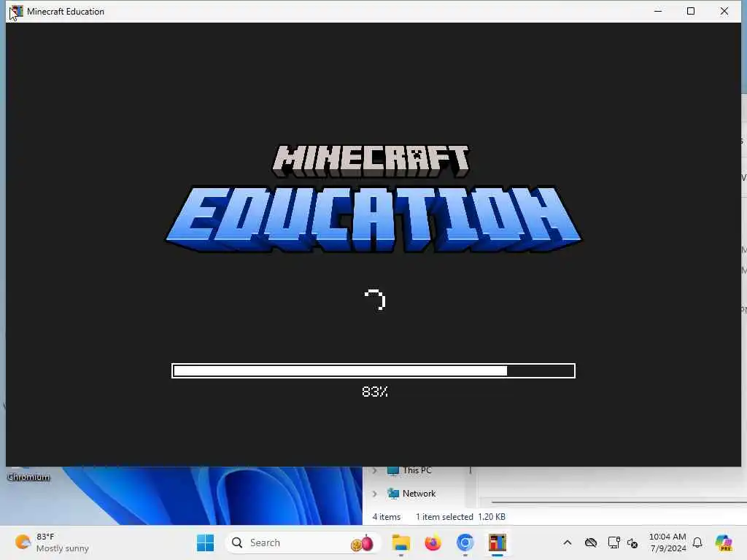Open the clock showing 10:04 AM
Screen dimensions: 747x560
(667, 542)
